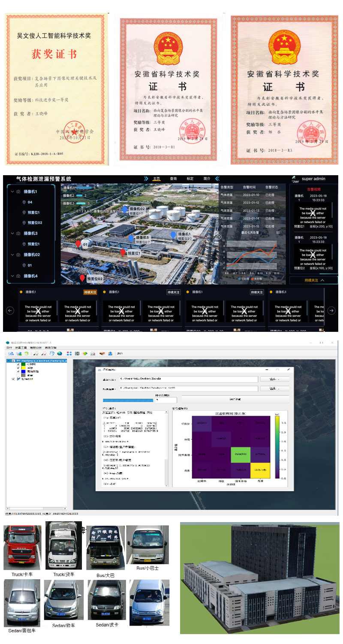This screenshot has width=343, height=644.
Task: Click the wide run button beside progress bar
Action: tap(235, 399)
